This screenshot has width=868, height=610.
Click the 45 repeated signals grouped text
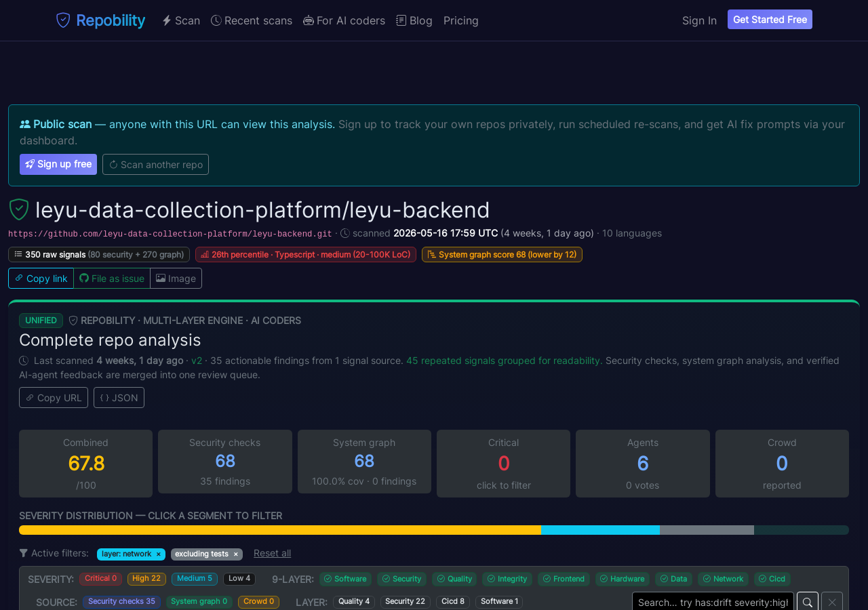(504, 361)
